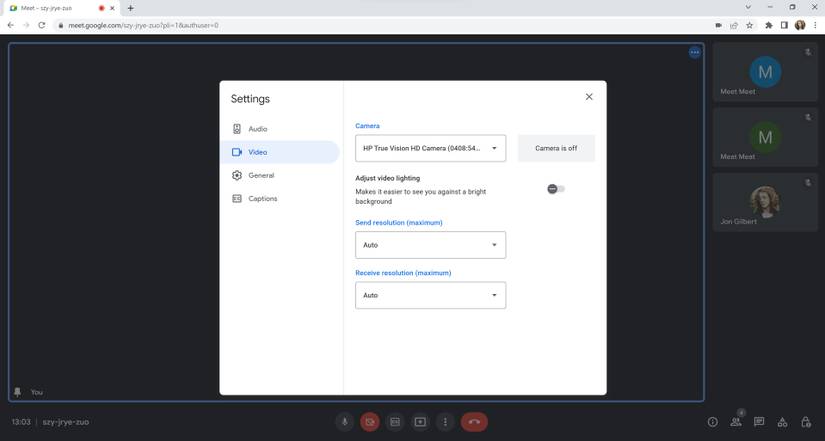Mute the microphone in the call bar
The height and width of the screenshot is (441, 825).
[345, 422]
